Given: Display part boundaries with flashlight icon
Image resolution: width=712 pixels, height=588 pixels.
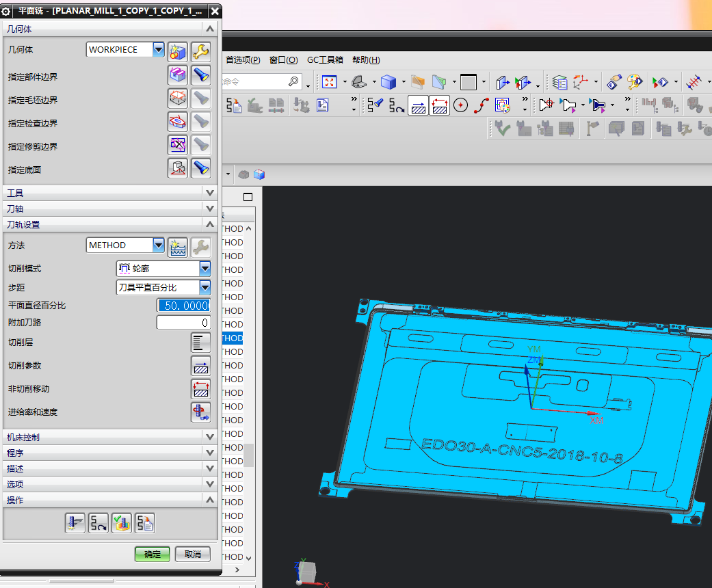Looking at the screenshot, I should 200,75.
